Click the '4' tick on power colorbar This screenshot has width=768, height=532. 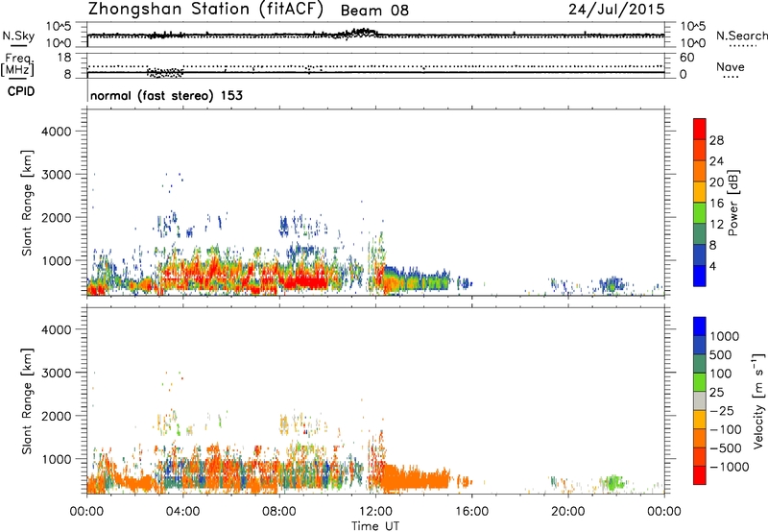coord(712,266)
